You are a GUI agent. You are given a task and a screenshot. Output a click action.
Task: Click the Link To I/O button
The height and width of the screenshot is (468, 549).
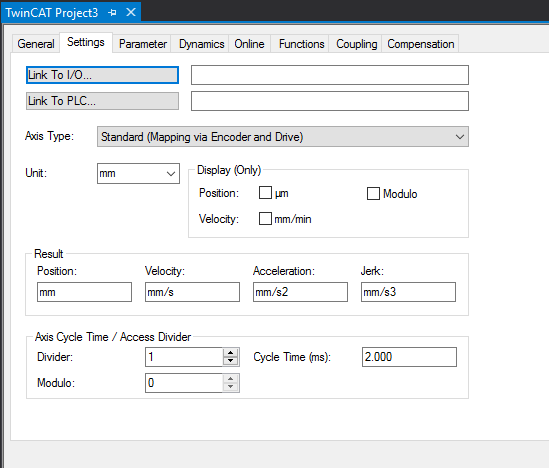pyautogui.click(x=102, y=75)
